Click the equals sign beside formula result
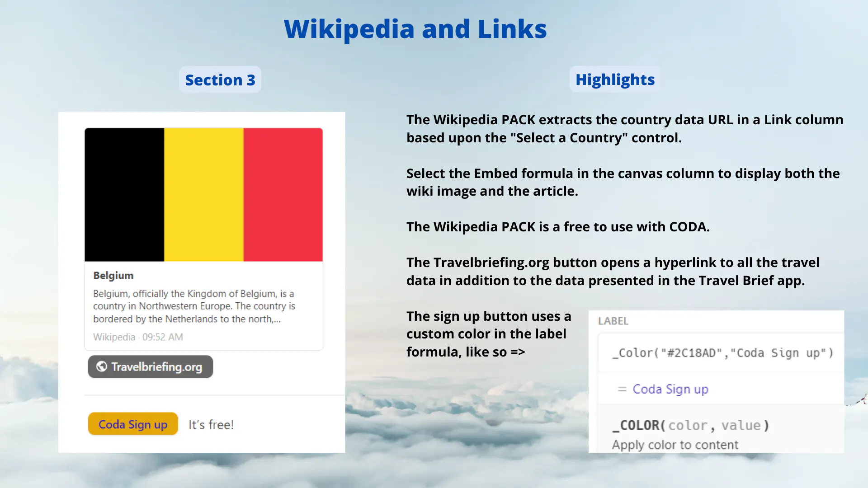This screenshot has width=868, height=488. point(622,389)
